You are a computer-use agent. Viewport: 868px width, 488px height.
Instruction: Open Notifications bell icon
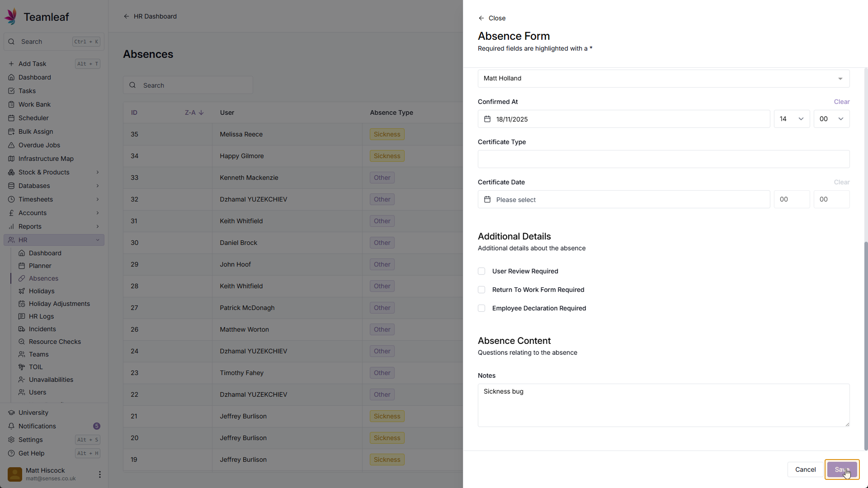click(11, 426)
